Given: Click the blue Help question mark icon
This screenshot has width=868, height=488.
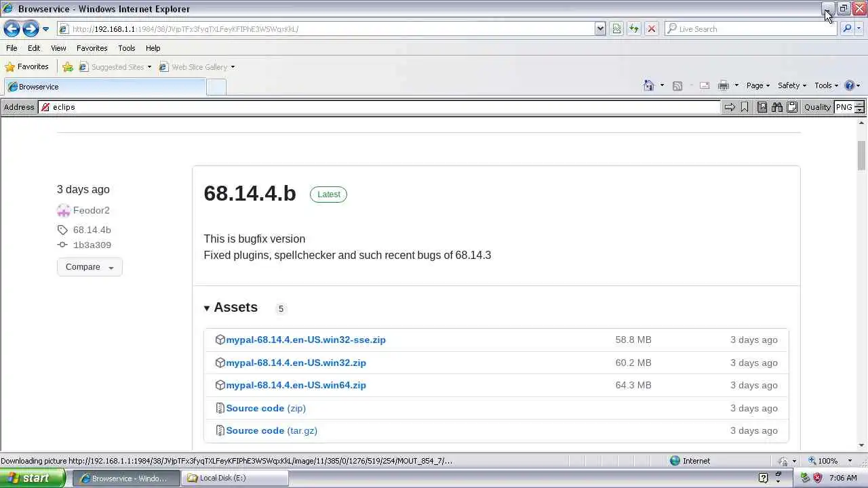Looking at the screenshot, I should [x=849, y=85].
